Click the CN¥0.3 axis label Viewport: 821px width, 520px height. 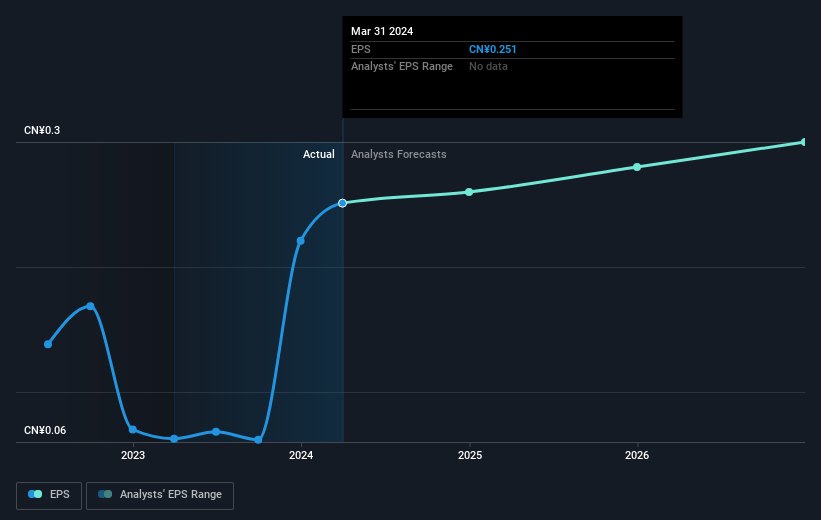click(x=42, y=130)
